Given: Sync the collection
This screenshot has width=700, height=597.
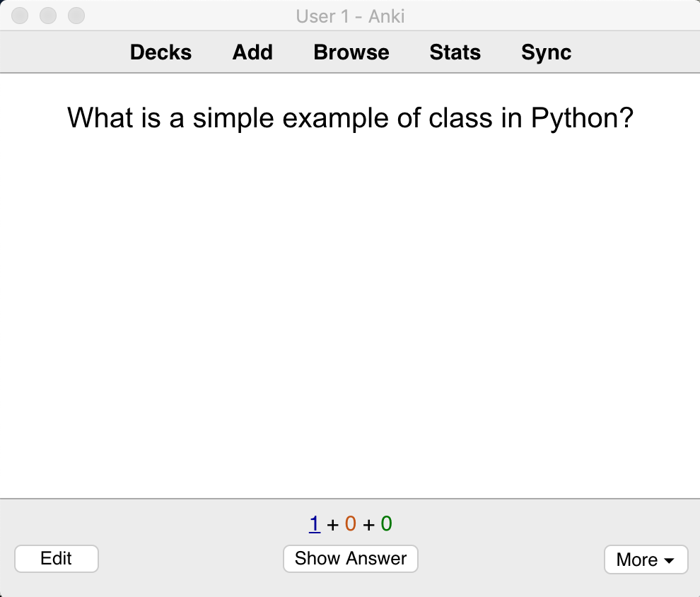Looking at the screenshot, I should click(x=546, y=52).
